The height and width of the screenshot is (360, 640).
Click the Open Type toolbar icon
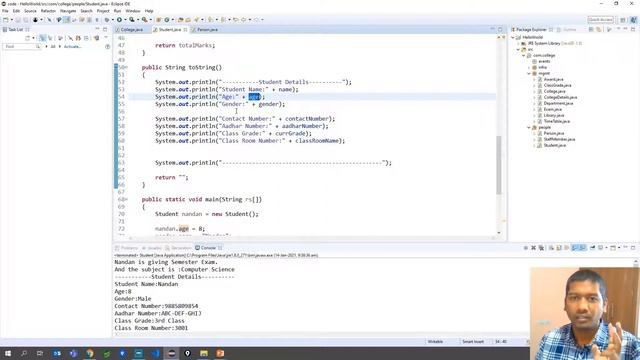click(x=180, y=20)
